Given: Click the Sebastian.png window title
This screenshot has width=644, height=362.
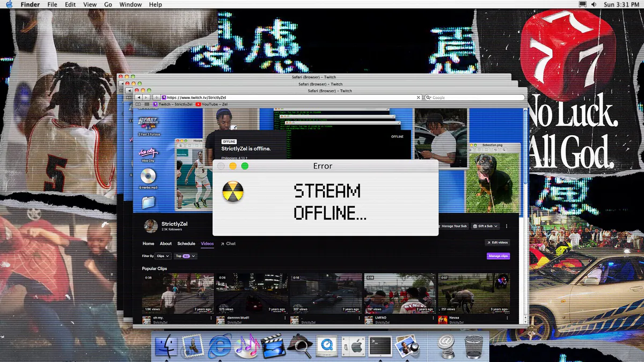Looking at the screenshot, I should 494,145.
